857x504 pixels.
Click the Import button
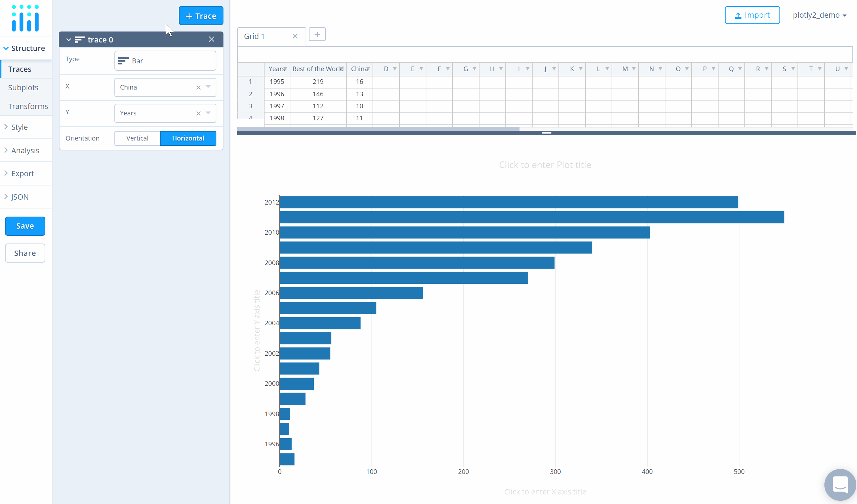pos(752,15)
